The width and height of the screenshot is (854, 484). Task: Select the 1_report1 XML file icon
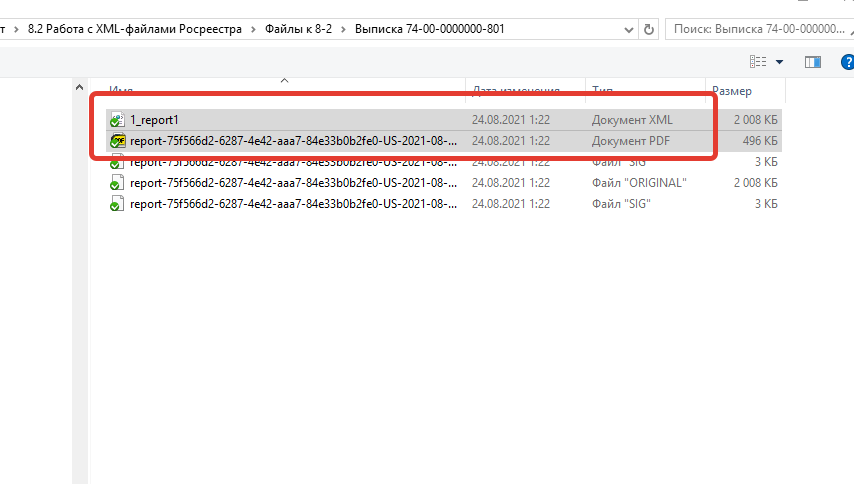pos(117,120)
